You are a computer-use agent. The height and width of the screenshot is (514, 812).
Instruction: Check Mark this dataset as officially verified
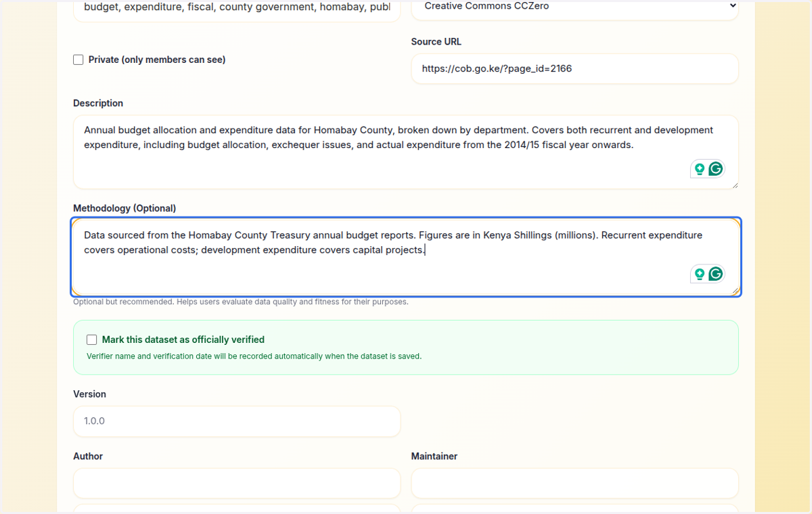click(92, 340)
